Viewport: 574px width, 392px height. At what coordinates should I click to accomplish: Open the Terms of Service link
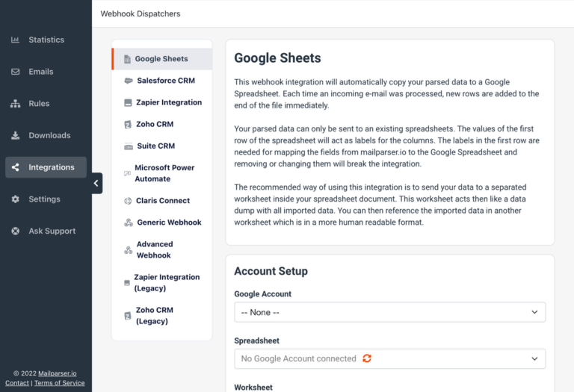click(59, 383)
